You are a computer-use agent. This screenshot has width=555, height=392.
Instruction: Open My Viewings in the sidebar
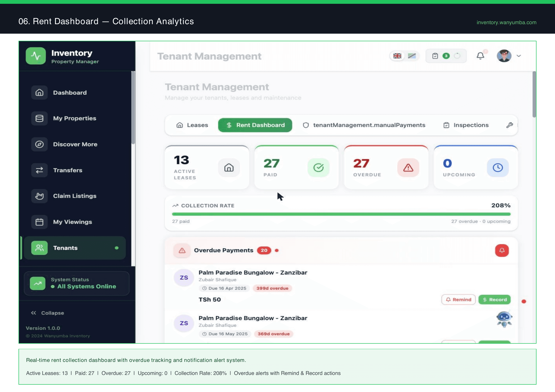pos(75,222)
